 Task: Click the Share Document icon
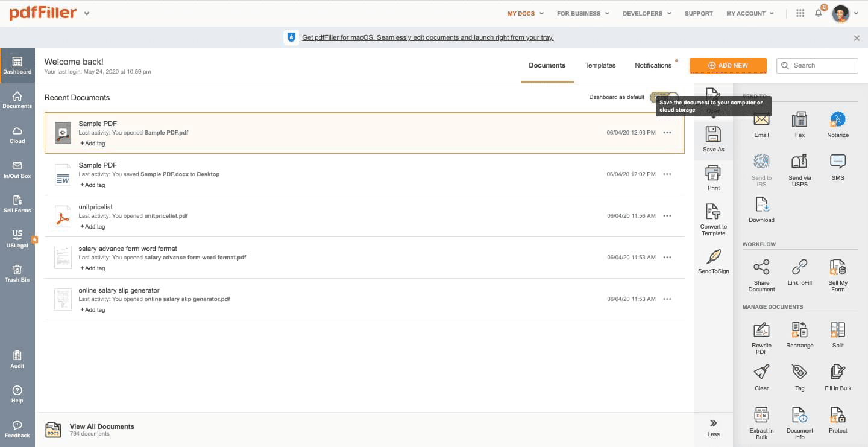[761, 267]
